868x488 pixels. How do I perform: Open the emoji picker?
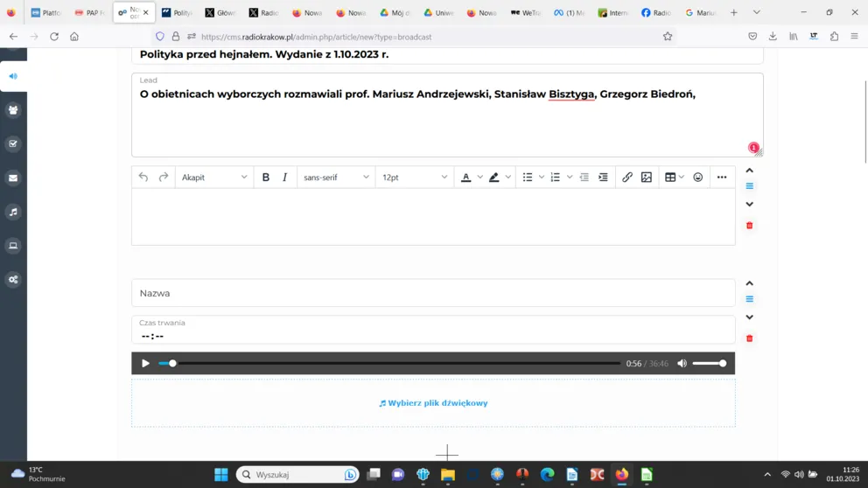(698, 177)
